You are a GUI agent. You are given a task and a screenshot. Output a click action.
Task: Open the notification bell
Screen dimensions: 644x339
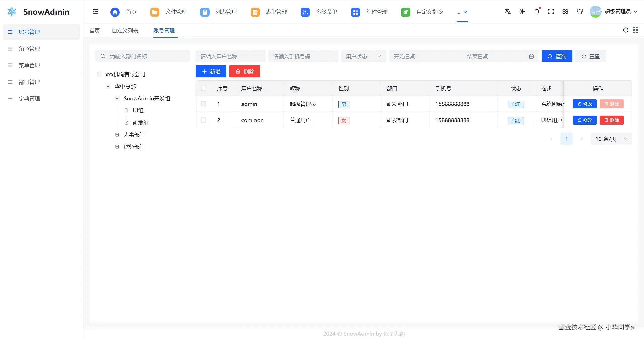tap(537, 12)
